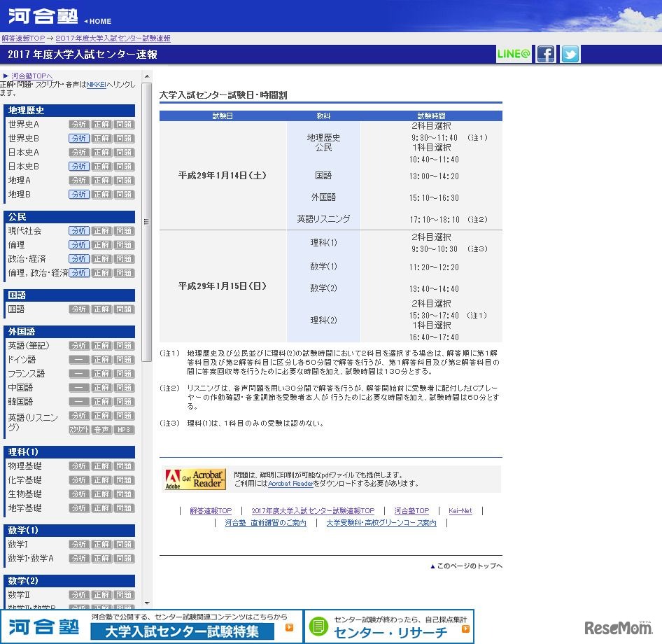Click the Facebook share icon
The height and width of the screenshot is (644, 662).
point(546,55)
